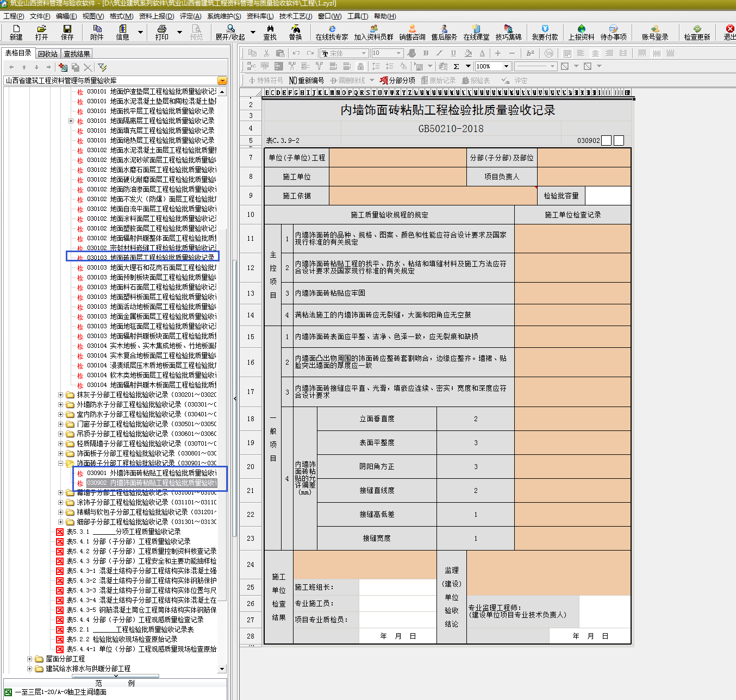Click the add-table icon in directory toolbar

(63, 67)
